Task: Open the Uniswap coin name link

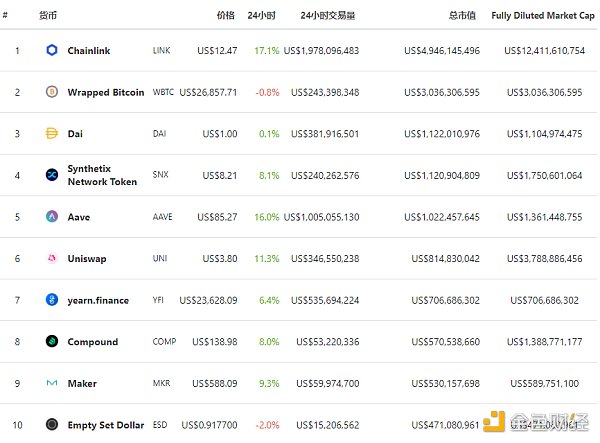Action: [x=87, y=258]
